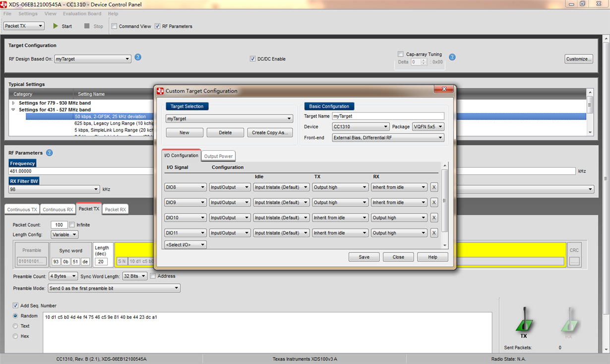Open the Help menu

tap(113, 14)
